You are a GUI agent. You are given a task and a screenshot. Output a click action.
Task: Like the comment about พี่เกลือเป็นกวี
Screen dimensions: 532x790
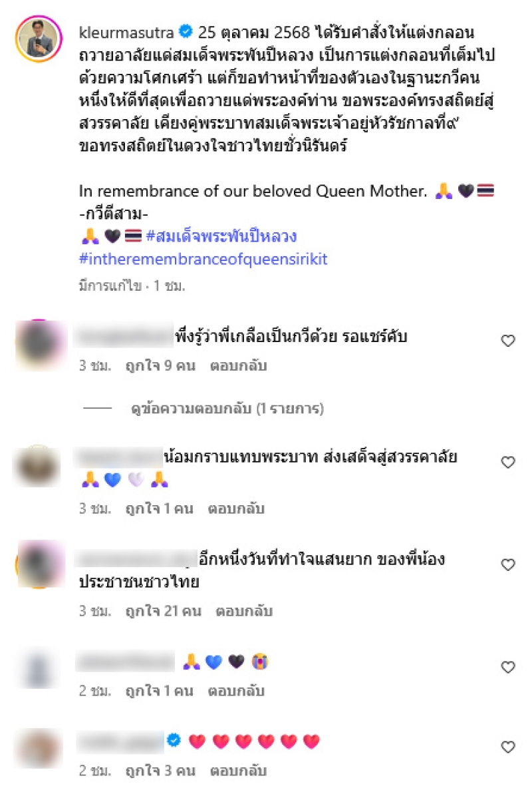(x=508, y=341)
